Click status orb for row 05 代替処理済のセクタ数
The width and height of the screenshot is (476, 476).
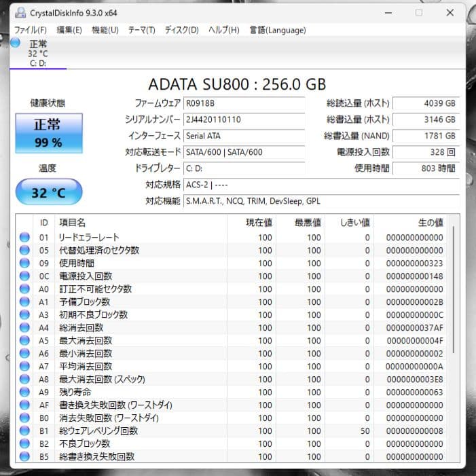coord(24,250)
